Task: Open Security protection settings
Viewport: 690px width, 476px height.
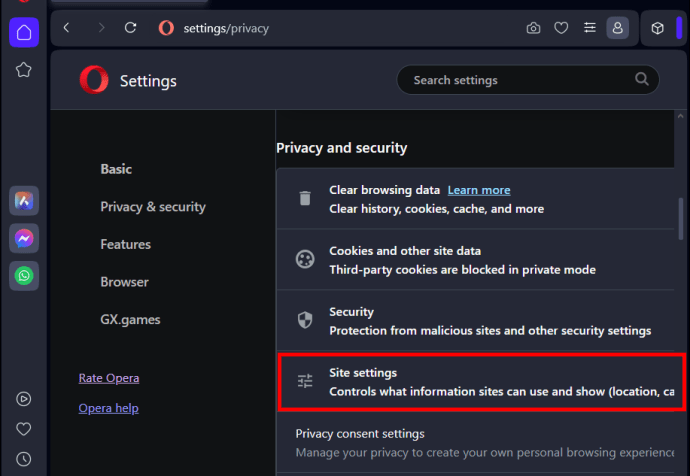Action: click(x=475, y=320)
